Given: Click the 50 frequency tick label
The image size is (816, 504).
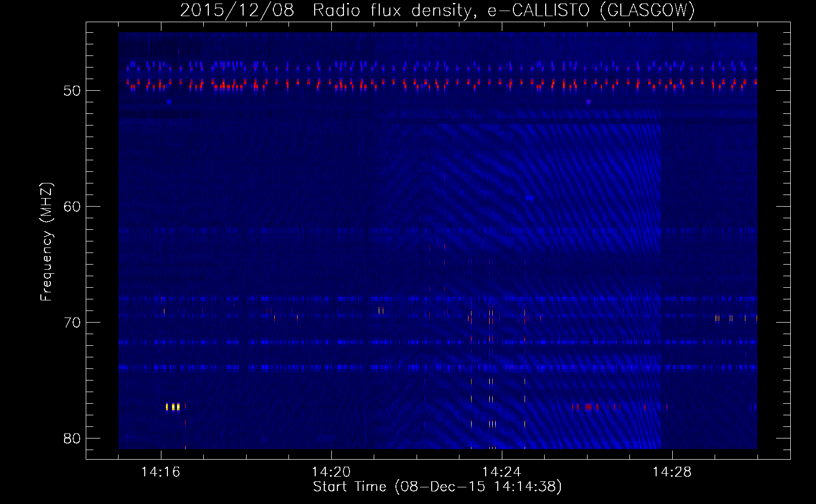Looking at the screenshot, I should pyautogui.click(x=72, y=91).
